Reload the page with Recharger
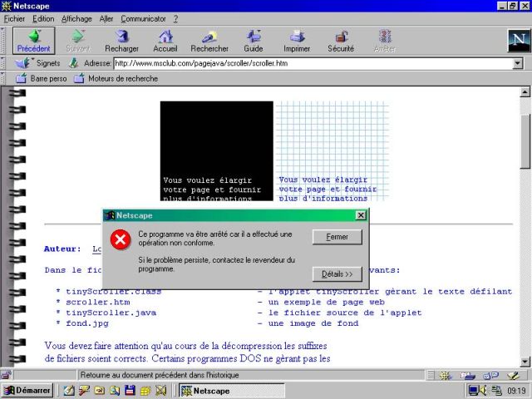Viewport: 532px width, 399px height. [x=121, y=41]
